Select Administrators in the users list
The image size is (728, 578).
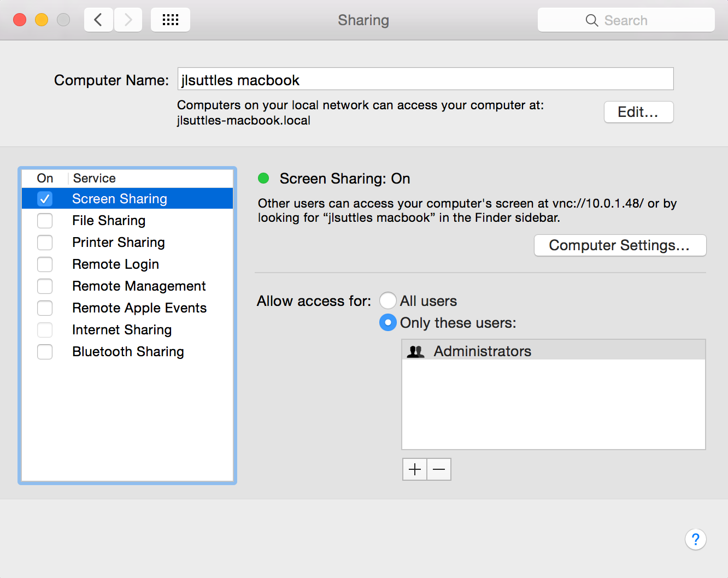553,350
